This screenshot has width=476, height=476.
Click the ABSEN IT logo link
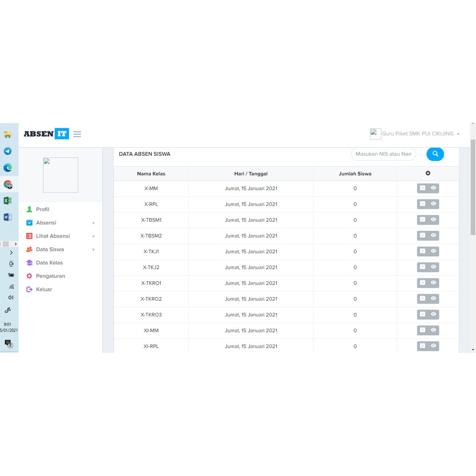tap(46, 134)
